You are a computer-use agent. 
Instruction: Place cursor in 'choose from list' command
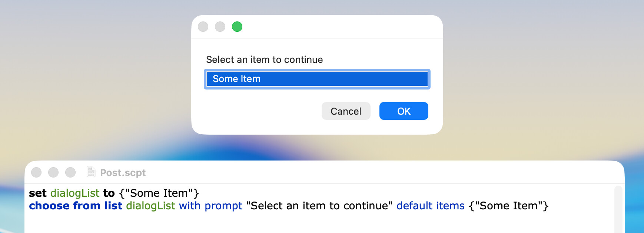pyautogui.click(x=76, y=206)
